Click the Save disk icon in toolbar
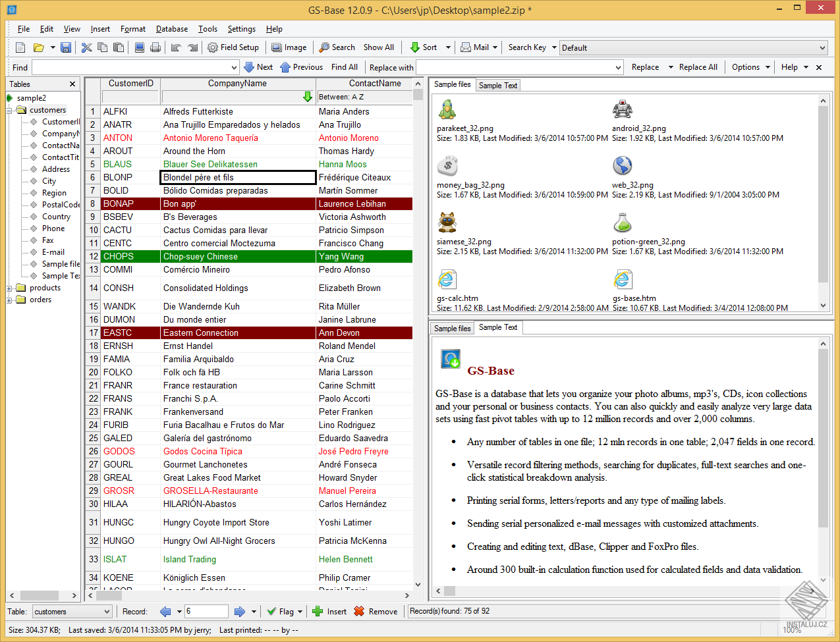The width and height of the screenshot is (840, 642). [x=66, y=47]
